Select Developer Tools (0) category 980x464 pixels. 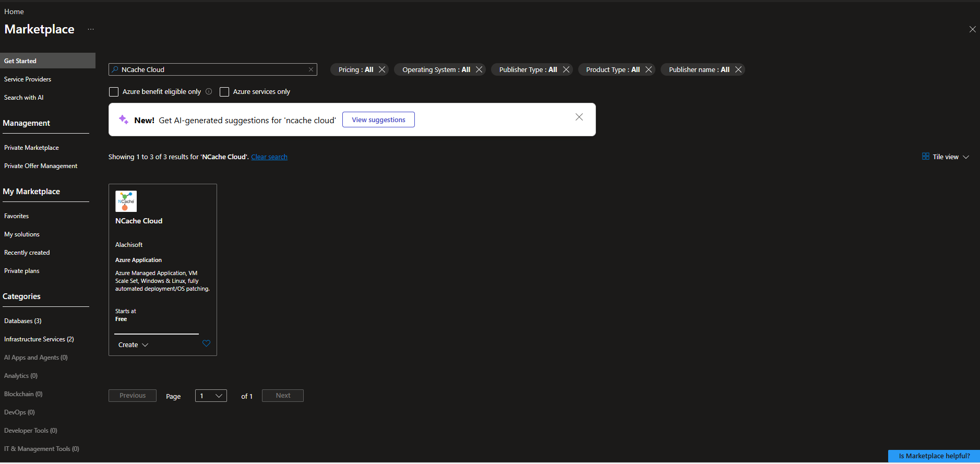[31, 431]
